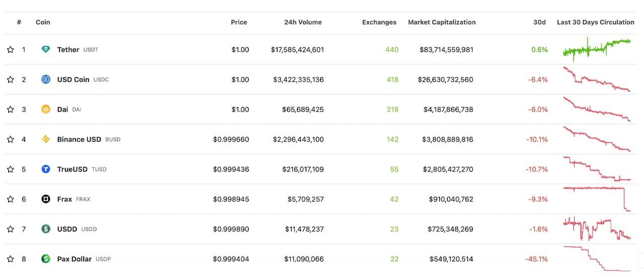This screenshot has width=644, height=277.
Task: Open Tether's 440 exchanges link
Action: click(391, 49)
